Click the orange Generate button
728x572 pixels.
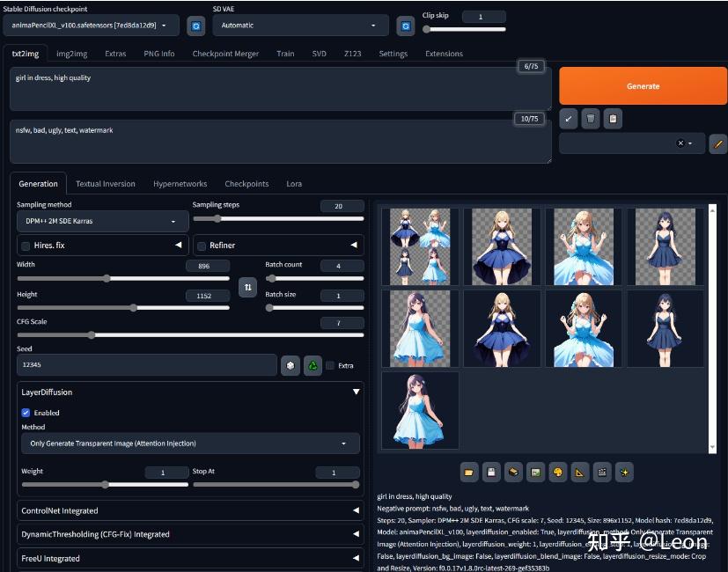(x=643, y=86)
